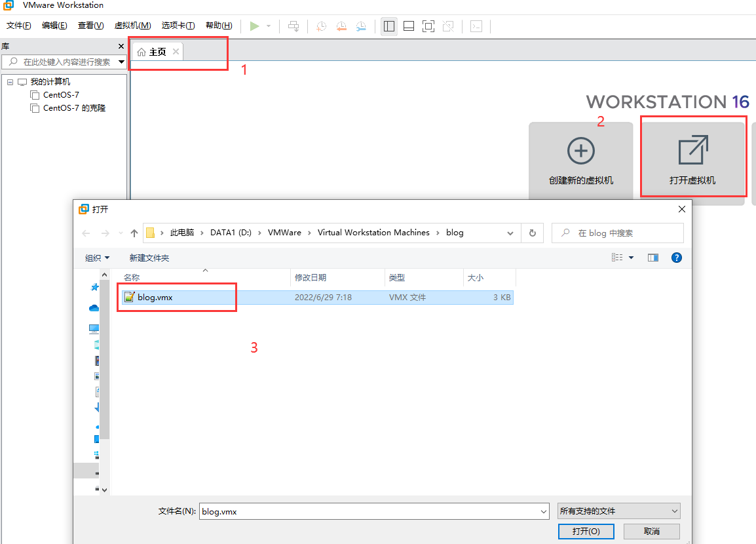Expand the address bar history dropdown
The height and width of the screenshot is (544, 756).
coord(510,233)
